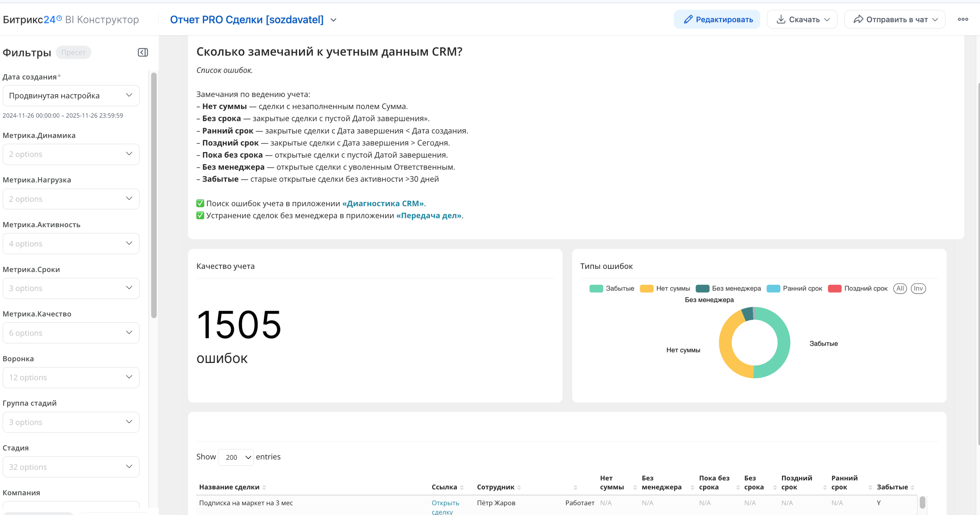Sort table by Ссылка column arrows
980x515 pixels.
tap(462, 487)
